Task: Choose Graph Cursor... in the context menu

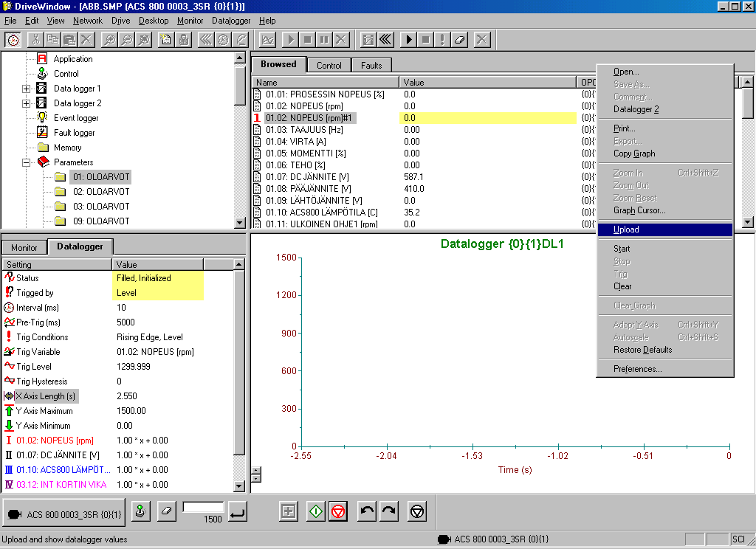Action: pos(665,210)
